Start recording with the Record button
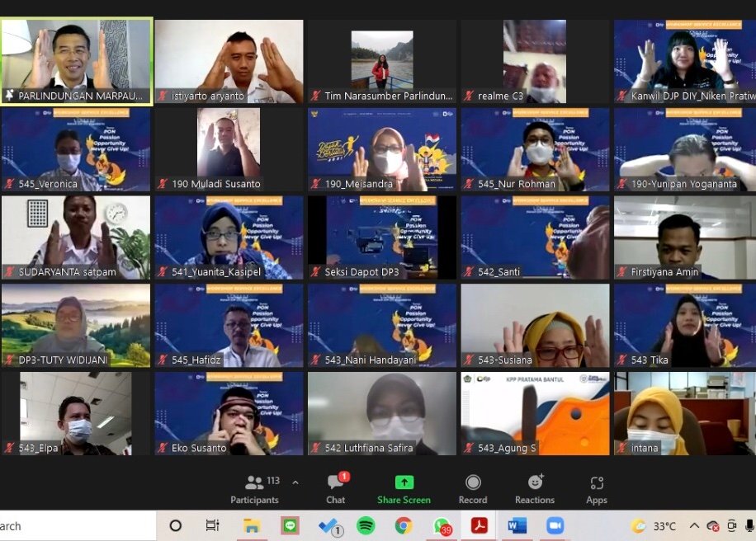This screenshot has height=541, width=756. coord(473,488)
